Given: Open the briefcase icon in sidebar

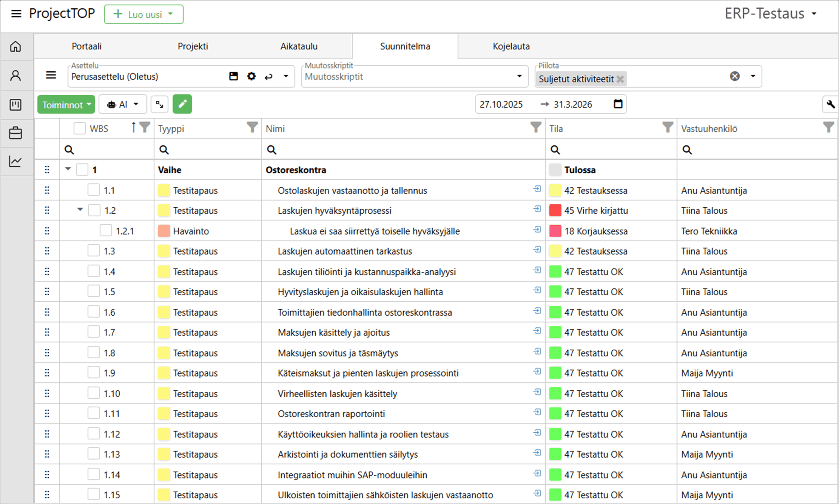Looking at the screenshot, I should (16, 133).
